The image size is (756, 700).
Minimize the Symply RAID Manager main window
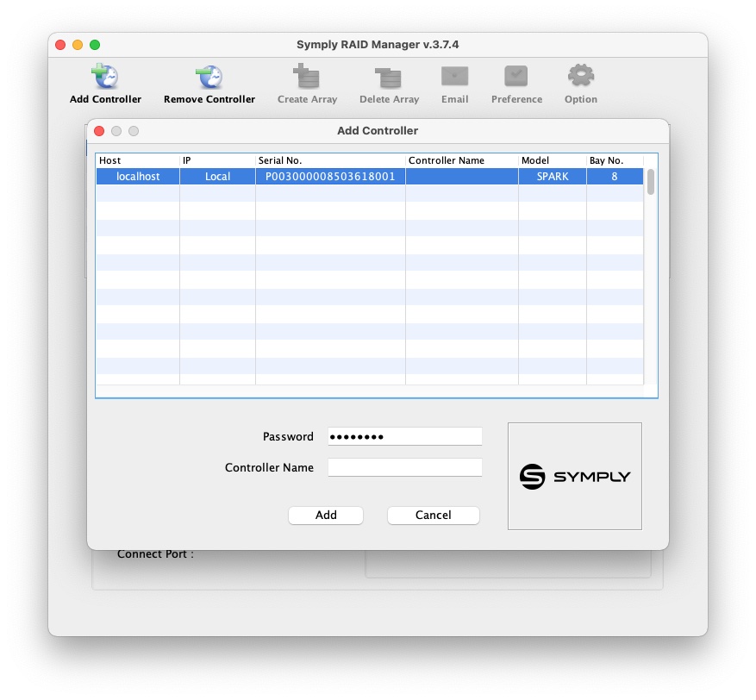(x=78, y=45)
